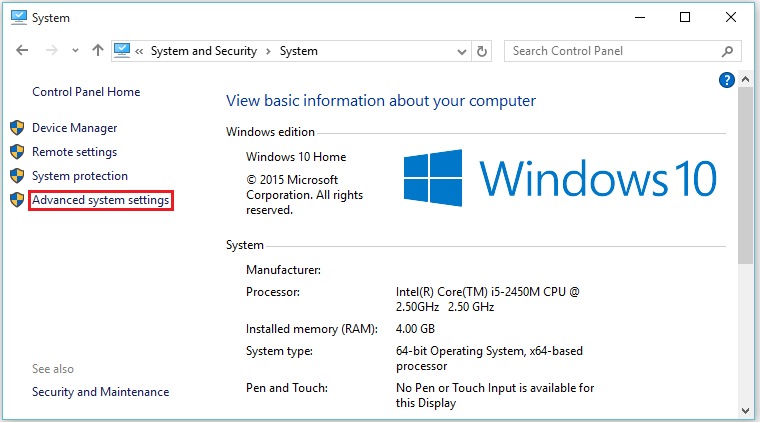Click the Intel(R) Core(TM) i5-2450M processor value
The image size is (760, 423).
pyautogui.click(x=488, y=299)
